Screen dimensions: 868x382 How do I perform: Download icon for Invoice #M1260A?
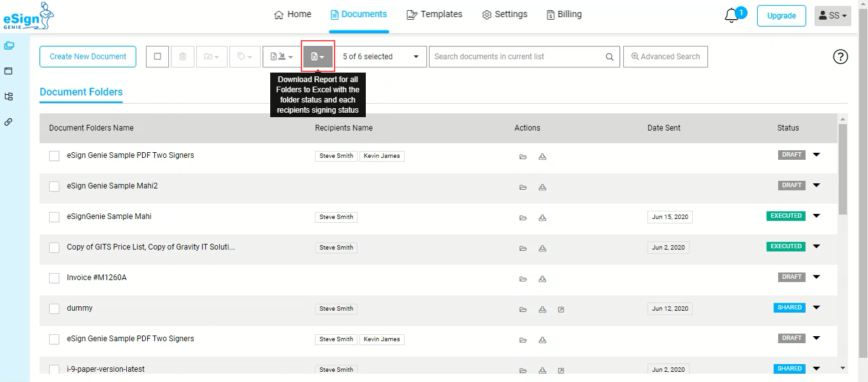(x=542, y=279)
